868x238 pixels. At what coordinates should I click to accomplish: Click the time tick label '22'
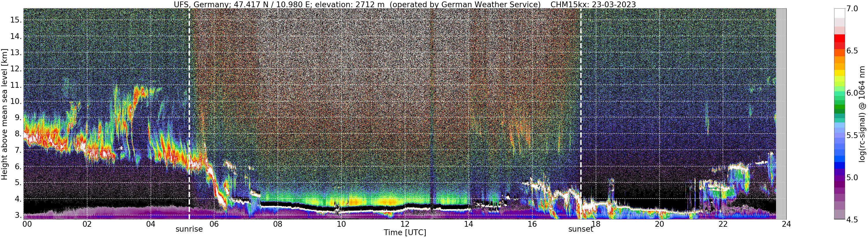[x=723, y=224]
